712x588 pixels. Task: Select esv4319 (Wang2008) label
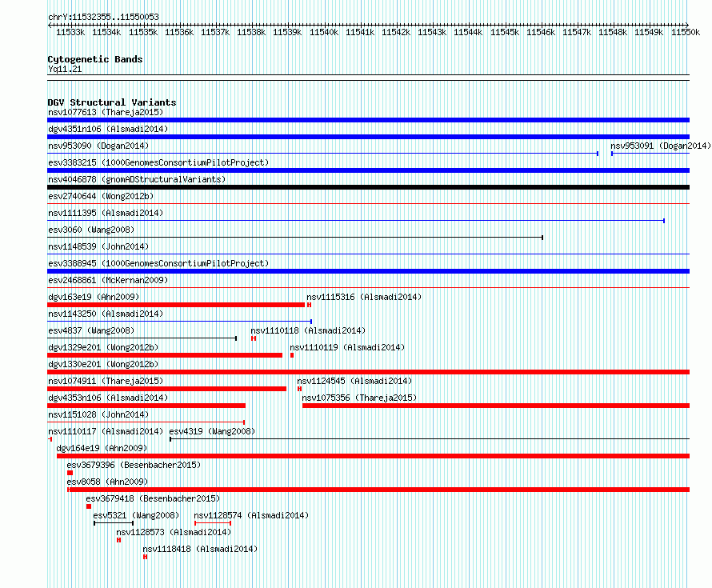pyautogui.click(x=212, y=431)
